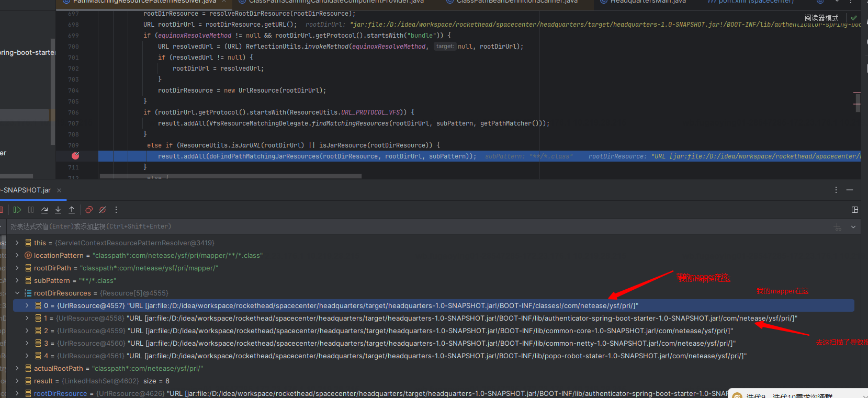Enable reader mode (阅读器模式)

pos(821,18)
